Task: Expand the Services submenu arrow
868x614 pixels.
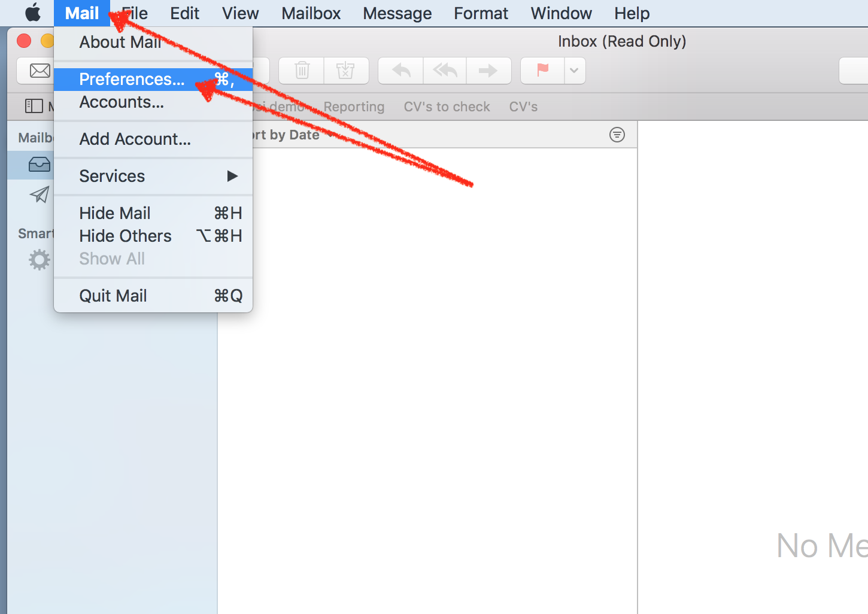Action: [232, 176]
